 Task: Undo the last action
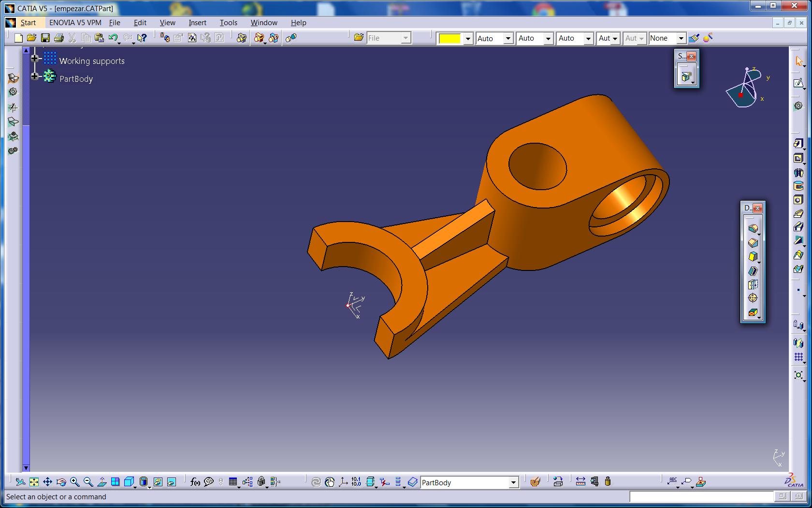(x=113, y=38)
